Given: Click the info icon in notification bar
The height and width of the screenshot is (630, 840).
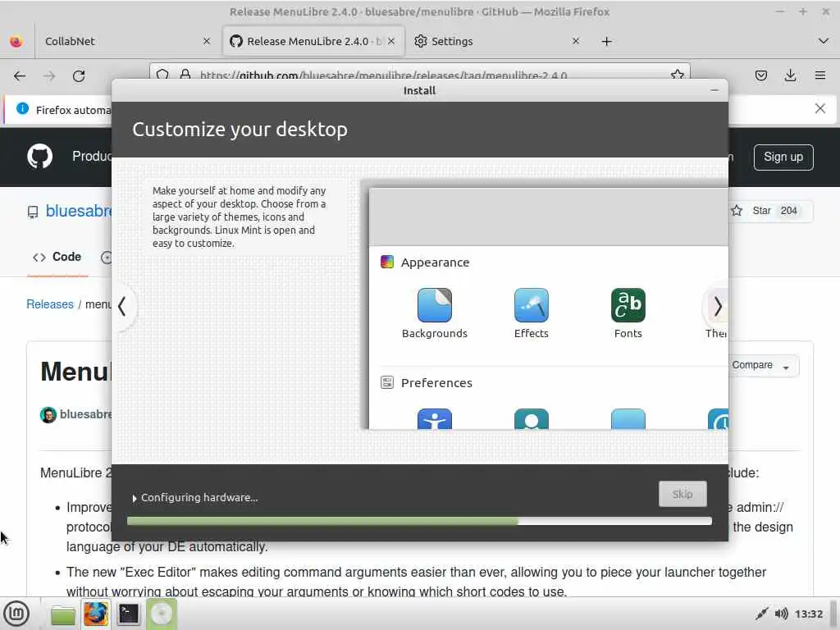Looking at the screenshot, I should click(x=22, y=109).
